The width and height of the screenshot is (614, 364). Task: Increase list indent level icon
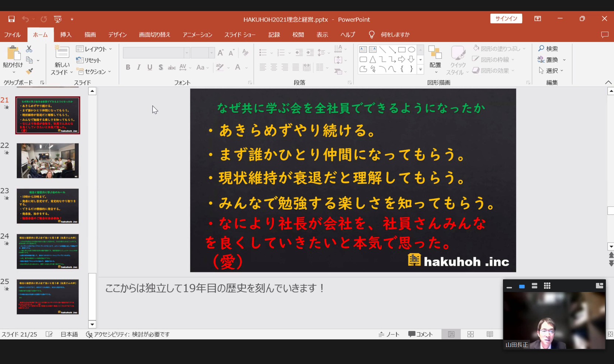pos(310,52)
